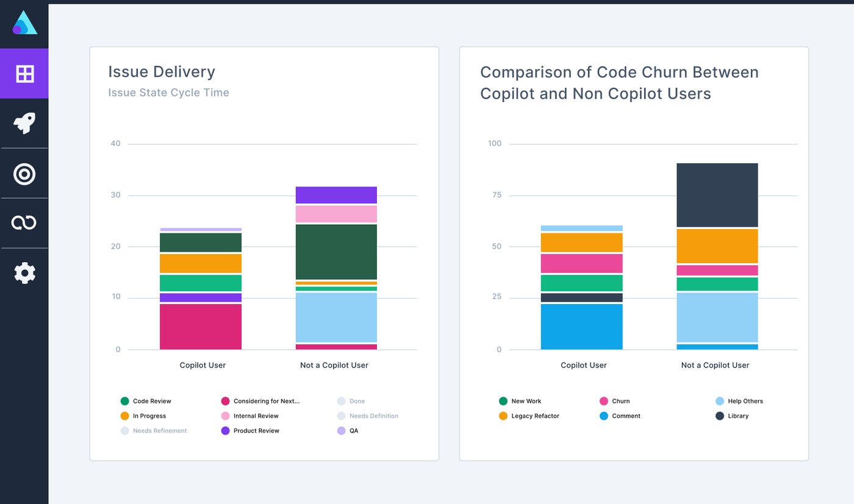
Task: Click the Issue Delivery card title
Action: 162,72
